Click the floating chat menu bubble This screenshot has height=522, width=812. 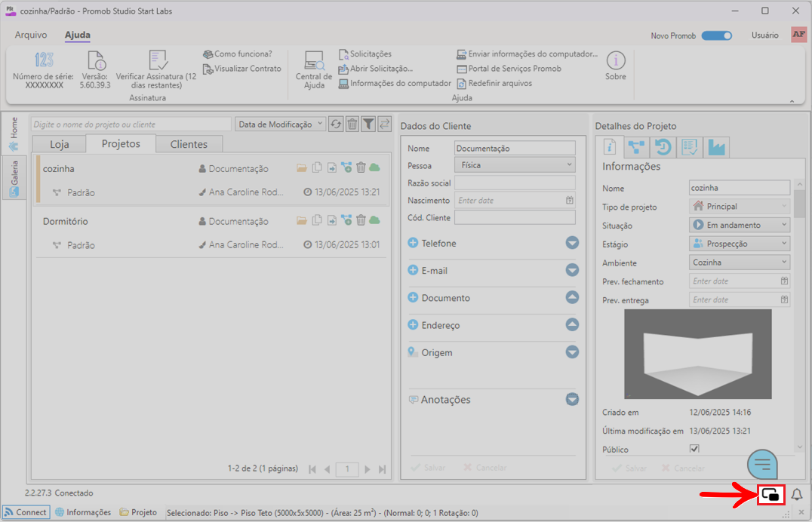[x=762, y=463]
